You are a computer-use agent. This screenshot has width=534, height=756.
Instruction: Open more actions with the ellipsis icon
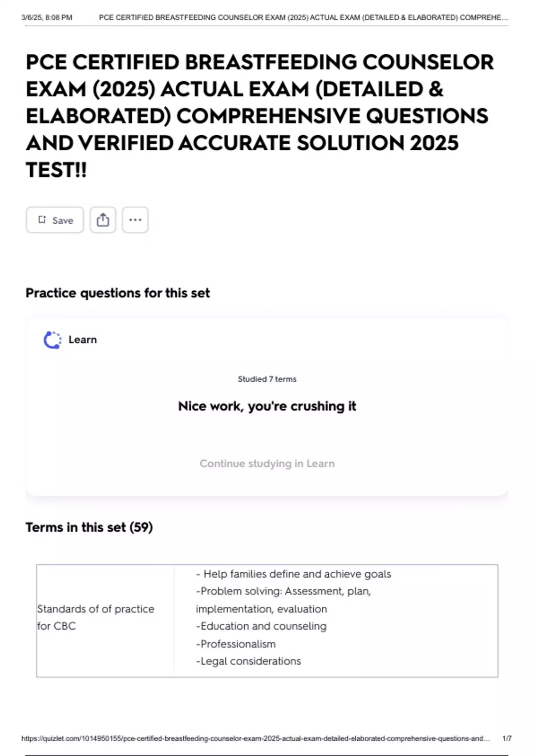[x=136, y=219]
